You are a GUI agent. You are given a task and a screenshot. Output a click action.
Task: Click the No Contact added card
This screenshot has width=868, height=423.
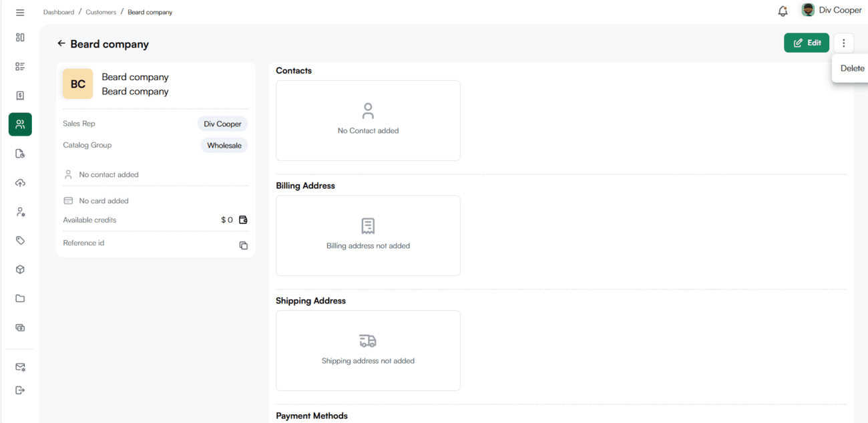pos(368,120)
